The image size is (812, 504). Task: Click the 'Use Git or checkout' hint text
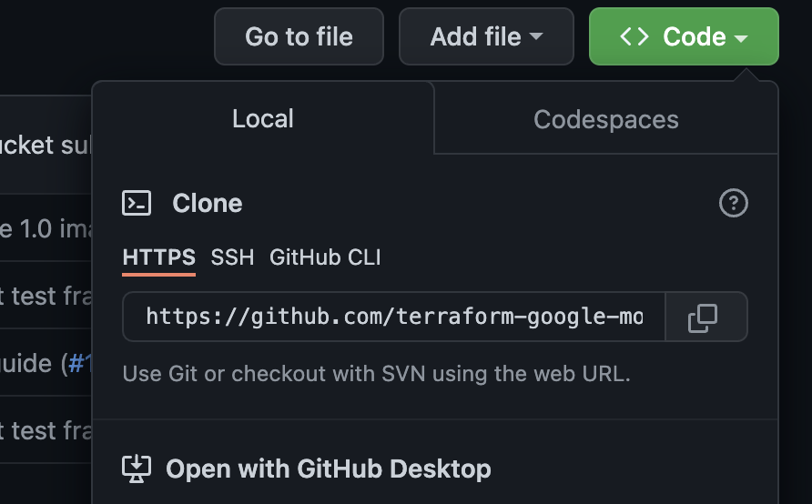(376, 373)
